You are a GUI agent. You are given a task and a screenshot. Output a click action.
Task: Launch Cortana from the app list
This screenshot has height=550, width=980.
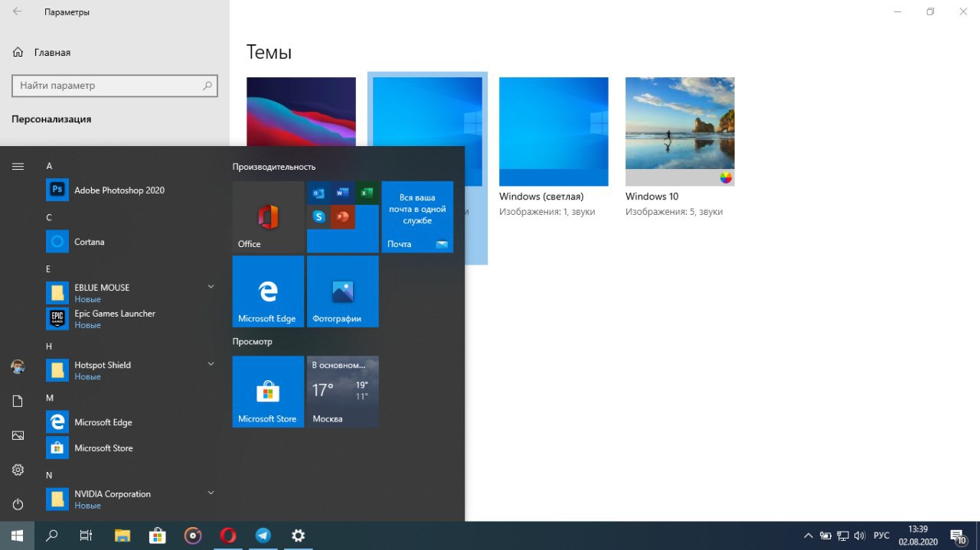point(130,242)
